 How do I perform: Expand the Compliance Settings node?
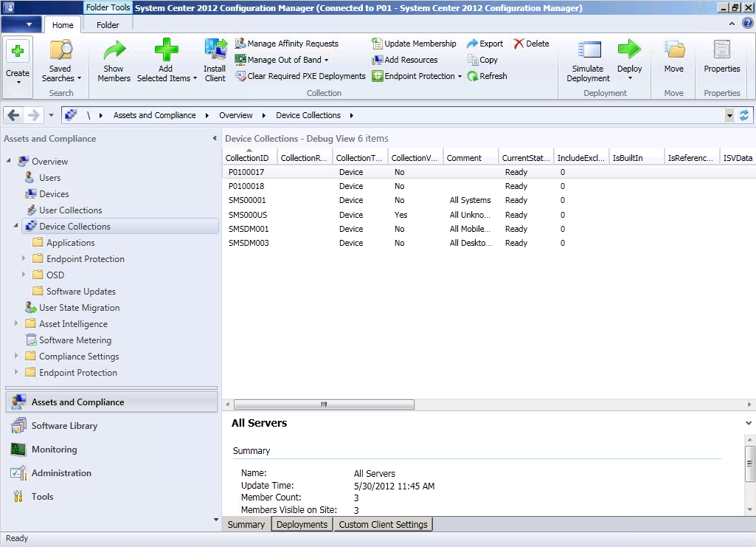point(16,356)
